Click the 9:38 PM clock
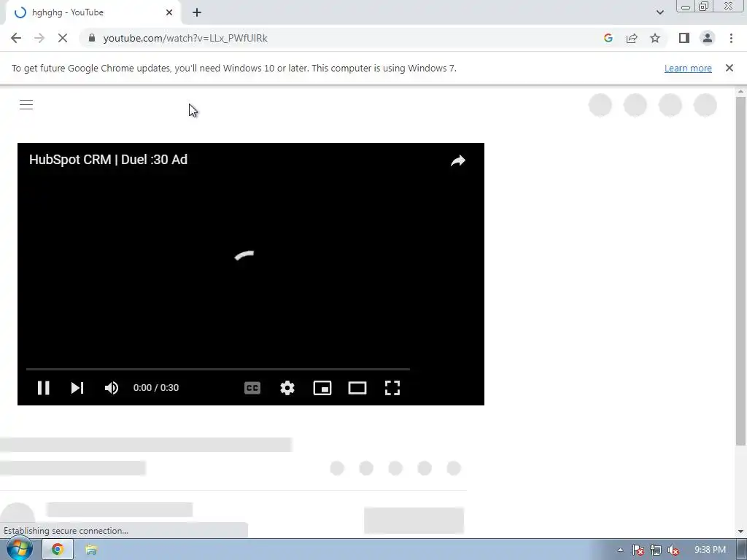The image size is (747, 560). (710, 550)
